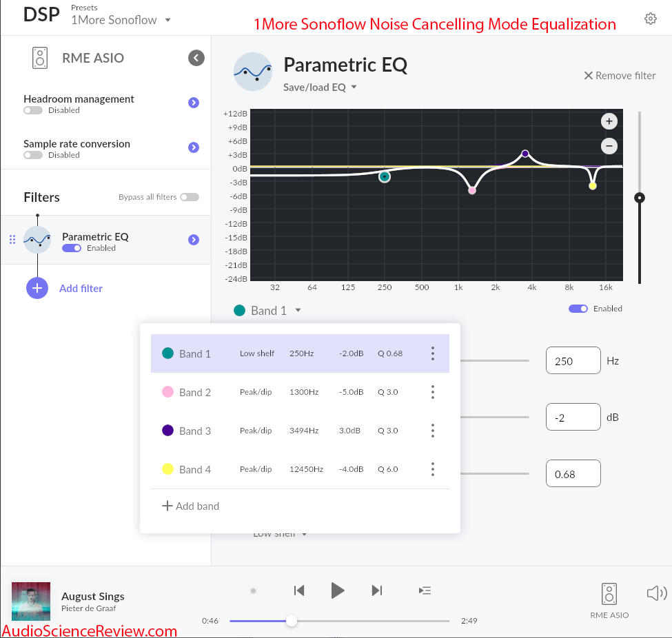Click the frequency slider track beside 250 Hz
This screenshot has height=638, width=672.
point(495,361)
